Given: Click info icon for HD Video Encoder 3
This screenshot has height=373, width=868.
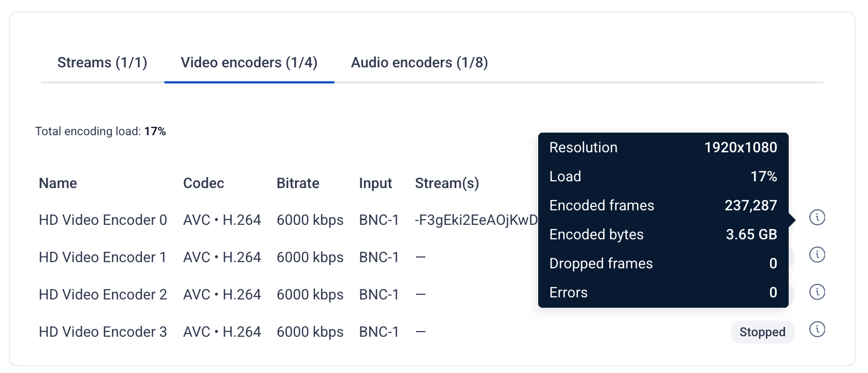Looking at the screenshot, I should (817, 329).
